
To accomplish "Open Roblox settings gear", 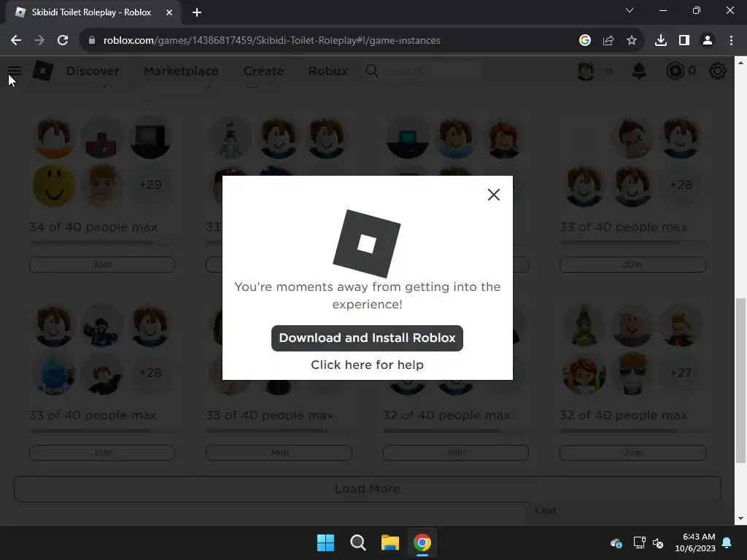I will coord(718,71).
